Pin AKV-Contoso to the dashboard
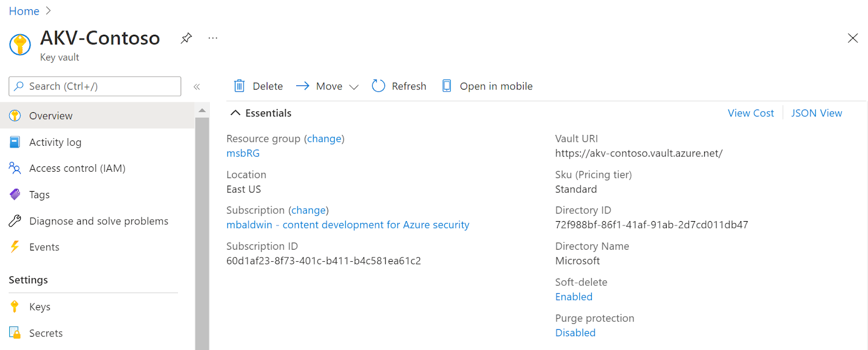This screenshot has height=350, width=868. tap(186, 38)
